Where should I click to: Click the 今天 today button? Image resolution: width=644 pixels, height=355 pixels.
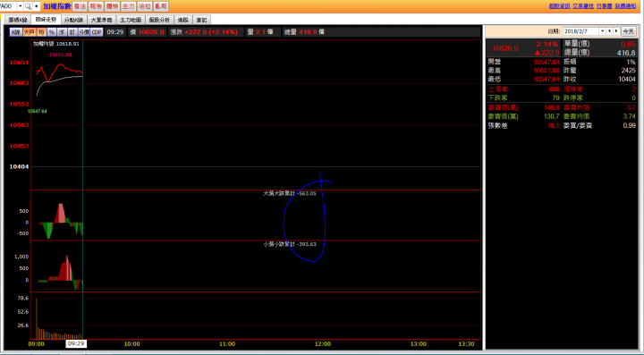click(628, 31)
